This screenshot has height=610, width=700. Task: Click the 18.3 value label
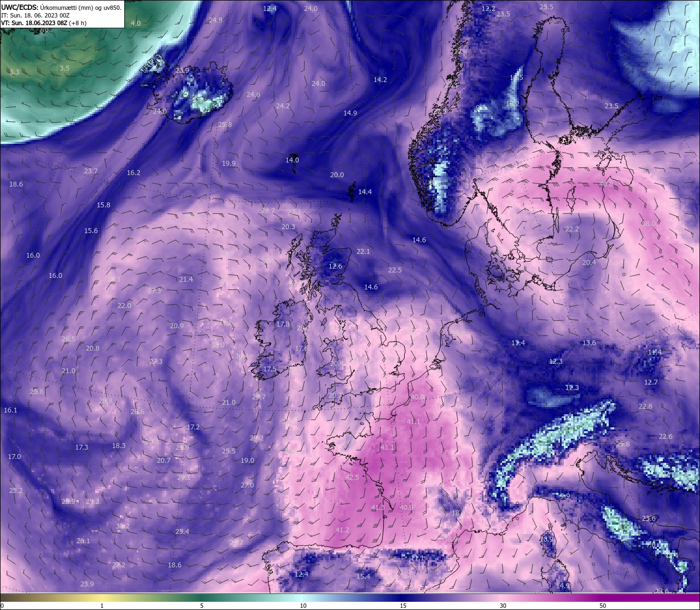tap(119, 446)
